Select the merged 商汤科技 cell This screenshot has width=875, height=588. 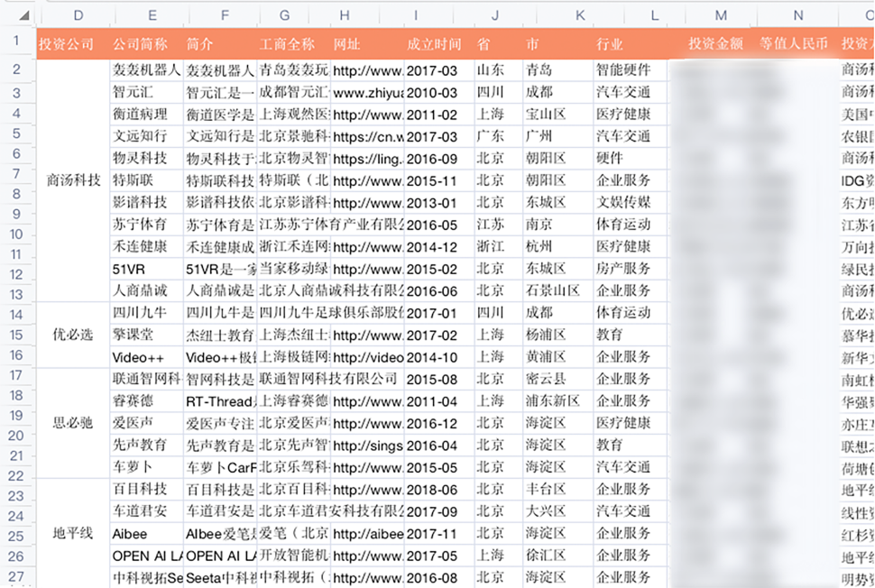tap(74, 180)
